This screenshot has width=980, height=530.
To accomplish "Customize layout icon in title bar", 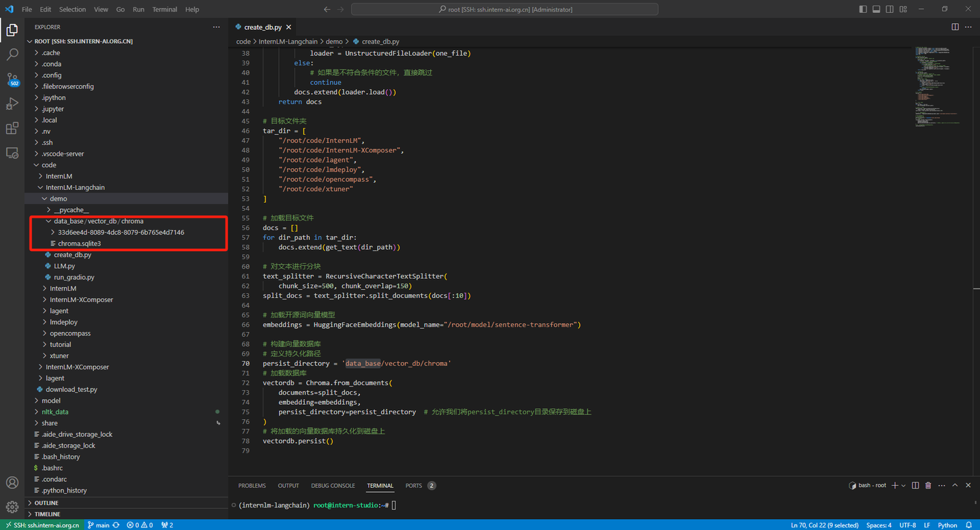I will click(903, 9).
